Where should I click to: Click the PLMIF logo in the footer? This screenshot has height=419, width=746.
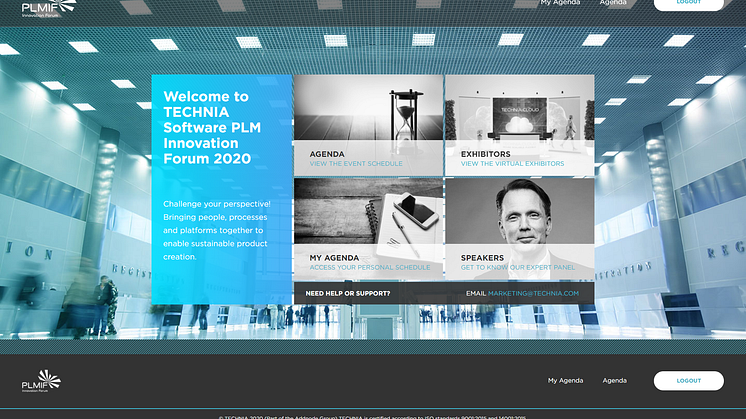click(x=41, y=381)
